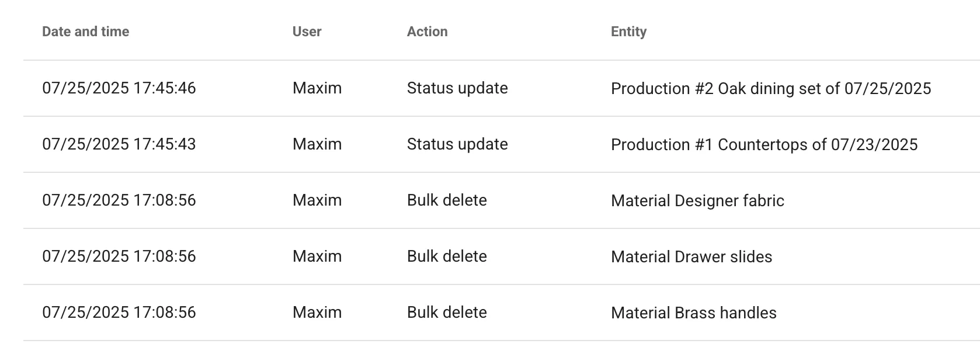Select Status update for Production #1

click(457, 144)
